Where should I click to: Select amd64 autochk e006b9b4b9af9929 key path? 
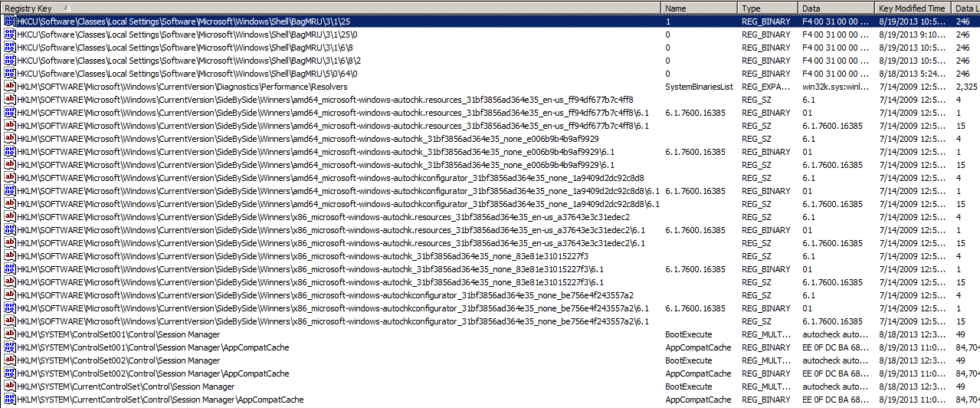point(308,139)
